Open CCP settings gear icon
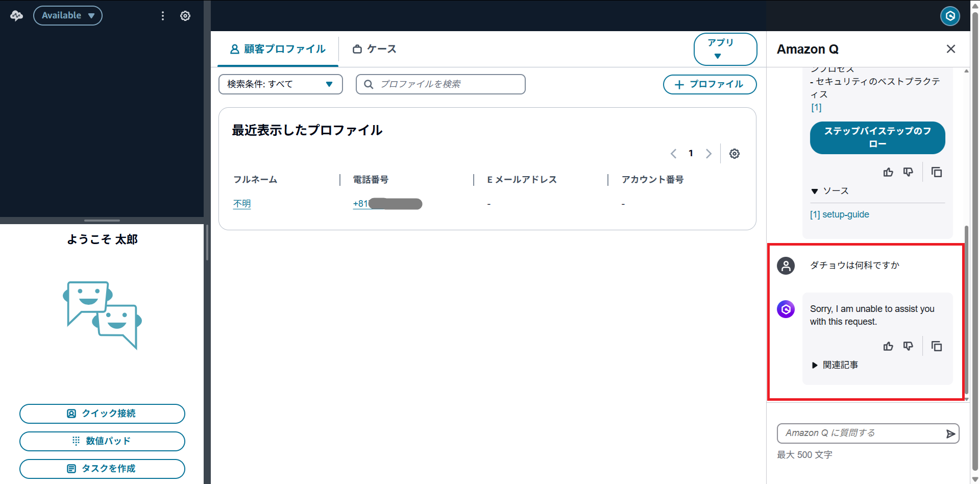The width and height of the screenshot is (980, 484). click(185, 16)
